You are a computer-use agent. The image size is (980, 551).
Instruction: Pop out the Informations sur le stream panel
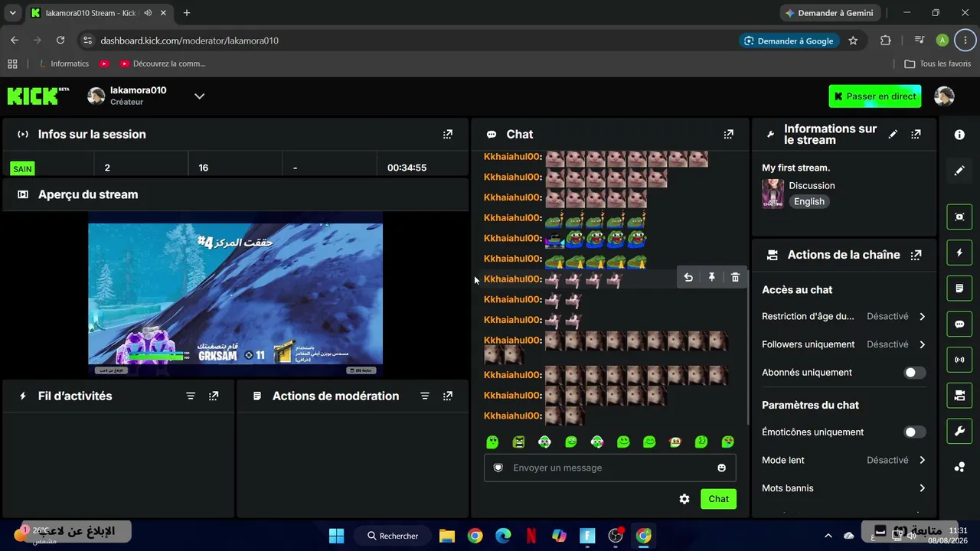tap(916, 135)
